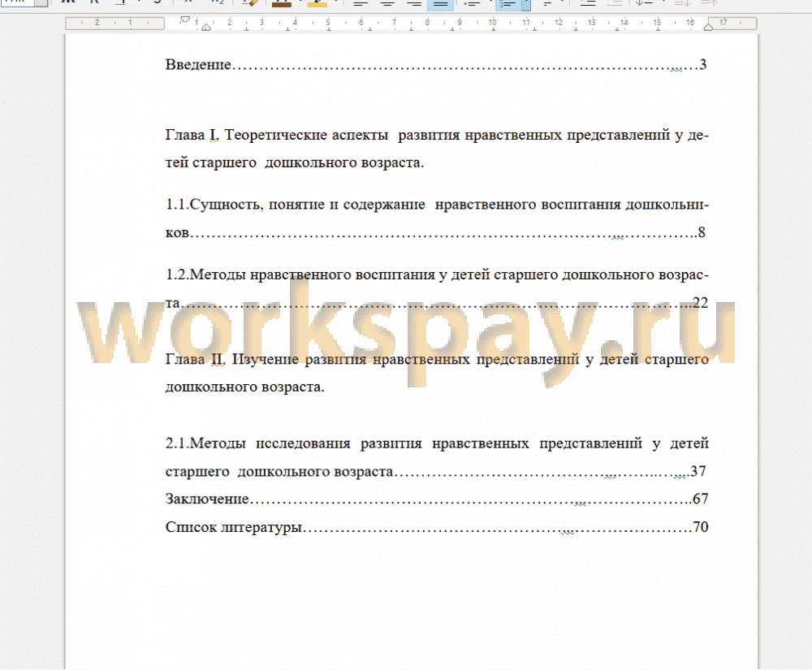Viewport: 812px width, 670px height.
Task: Click the word "Введение" in contents
Action: (x=198, y=64)
